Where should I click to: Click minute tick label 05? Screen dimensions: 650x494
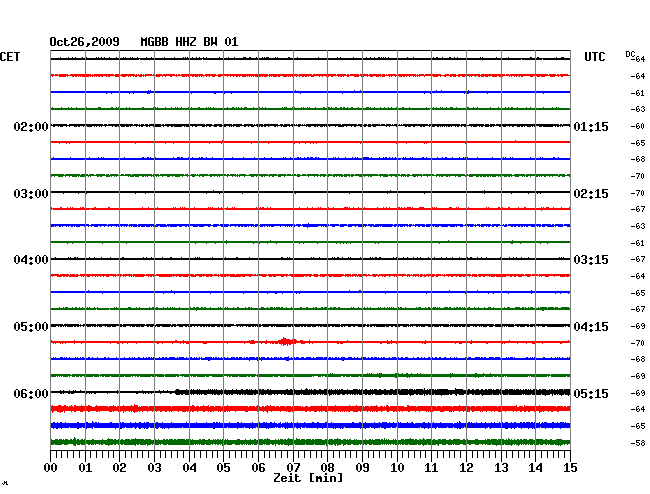click(x=223, y=468)
